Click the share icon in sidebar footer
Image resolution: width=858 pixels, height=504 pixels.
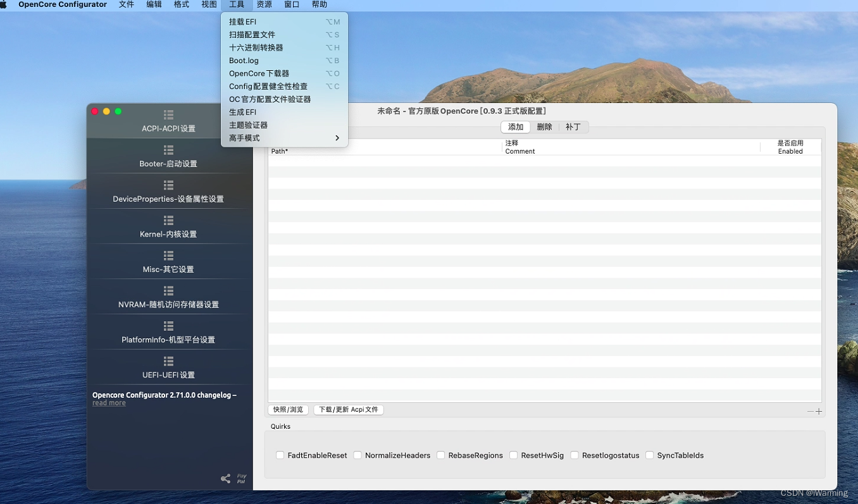[x=225, y=479]
